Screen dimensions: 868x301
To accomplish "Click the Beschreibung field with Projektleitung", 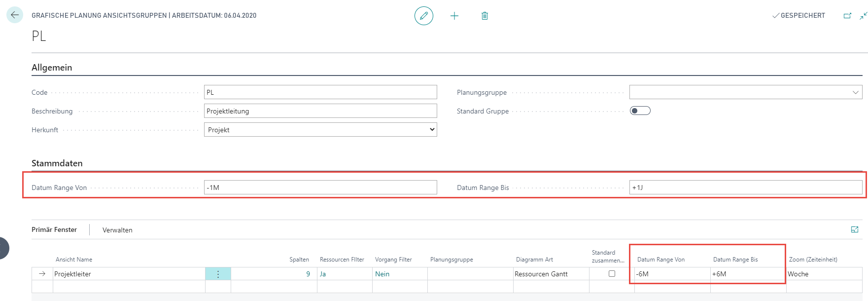I will pos(320,111).
